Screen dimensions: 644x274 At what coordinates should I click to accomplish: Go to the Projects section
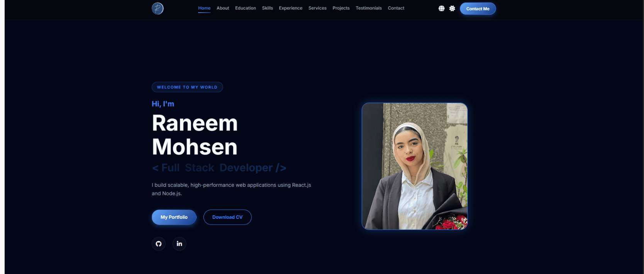pos(341,8)
